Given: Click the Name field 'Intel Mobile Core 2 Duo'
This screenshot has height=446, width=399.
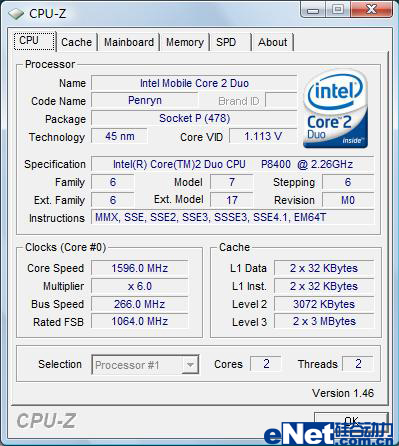Looking at the screenshot, I should click(194, 83).
